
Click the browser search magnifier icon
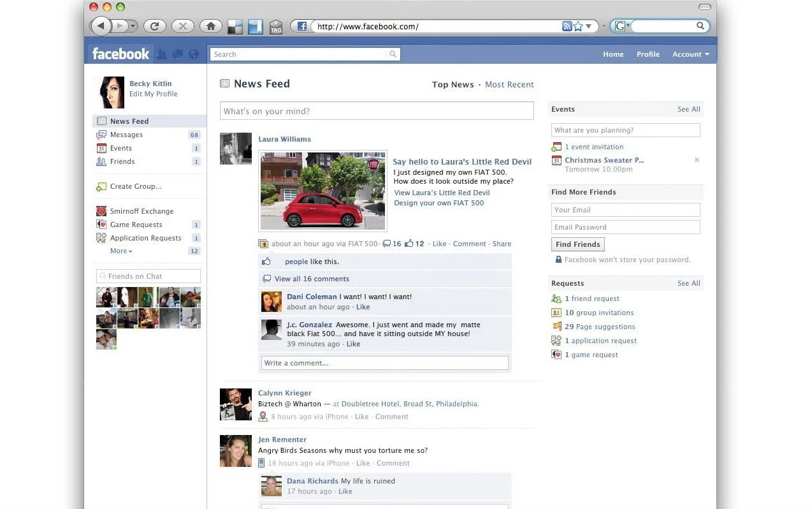coord(700,26)
